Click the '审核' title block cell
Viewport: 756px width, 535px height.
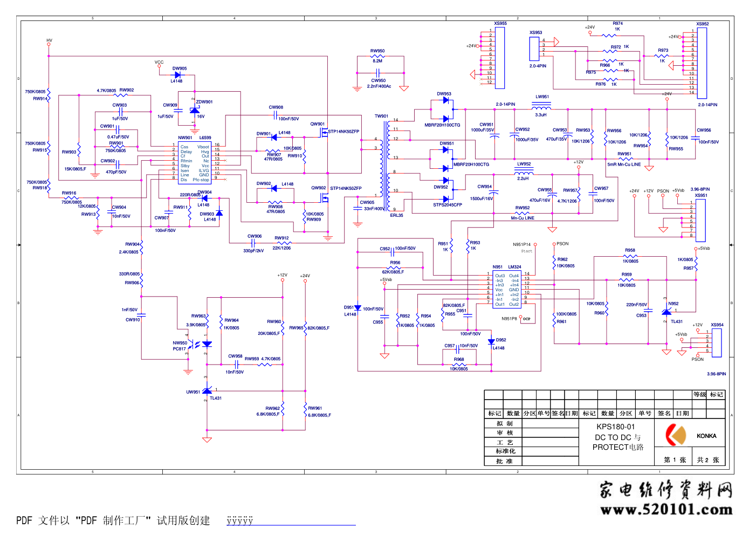[504, 433]
